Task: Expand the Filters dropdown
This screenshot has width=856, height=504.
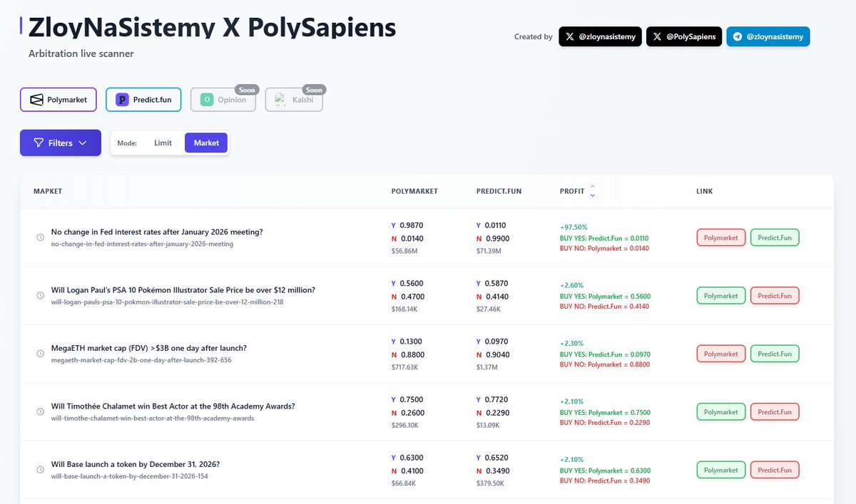Action: click(61, 143)
